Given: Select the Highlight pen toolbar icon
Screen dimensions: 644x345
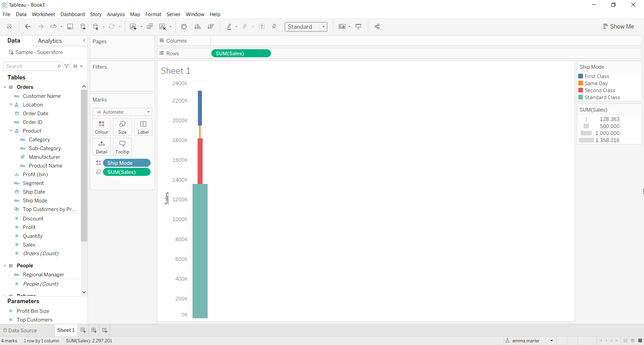Looking at the screenshot, I should tap(229, 26).
